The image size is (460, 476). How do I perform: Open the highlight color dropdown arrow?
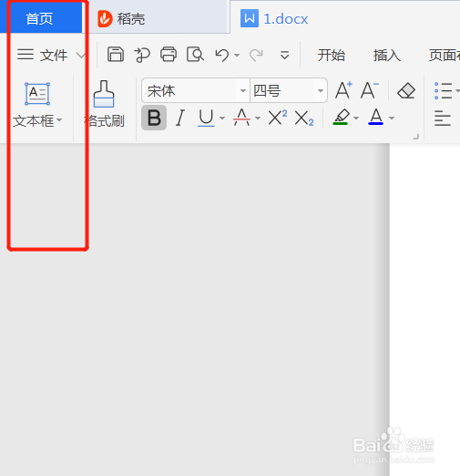click(356, 118)
